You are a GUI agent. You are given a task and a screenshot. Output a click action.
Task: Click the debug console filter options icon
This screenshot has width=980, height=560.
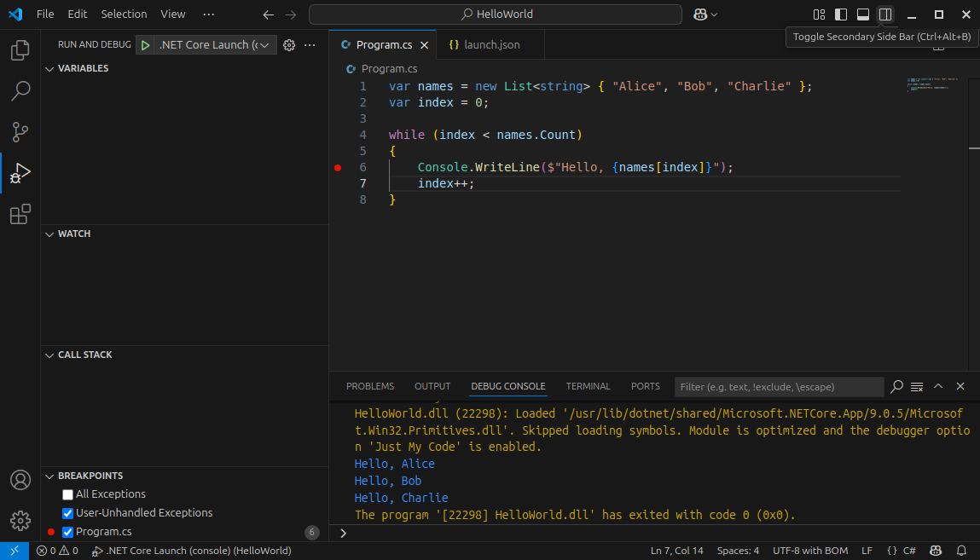(x=897, y=386)
